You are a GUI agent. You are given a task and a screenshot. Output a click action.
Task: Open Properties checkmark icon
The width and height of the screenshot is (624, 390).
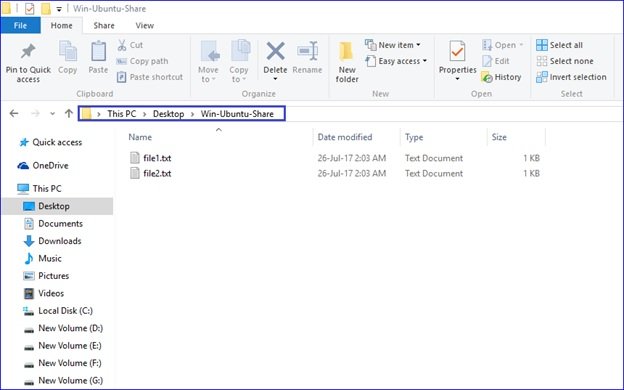tap(457, 51)
